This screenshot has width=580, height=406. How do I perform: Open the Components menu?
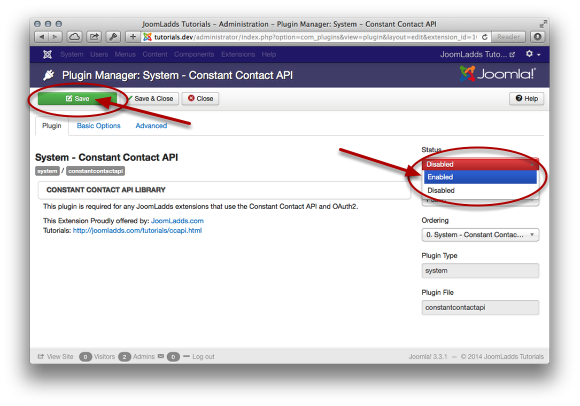[x=194, y=54]
